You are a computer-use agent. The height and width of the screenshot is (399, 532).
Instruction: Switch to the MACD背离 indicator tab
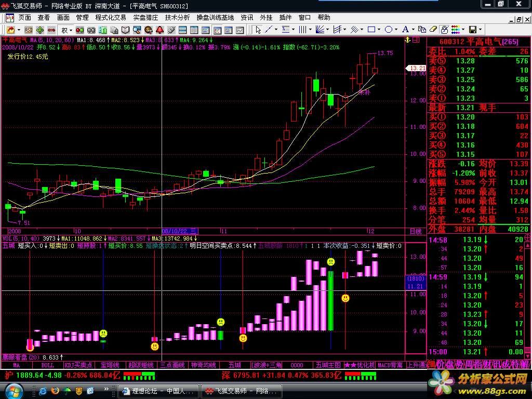click(390, 365)
